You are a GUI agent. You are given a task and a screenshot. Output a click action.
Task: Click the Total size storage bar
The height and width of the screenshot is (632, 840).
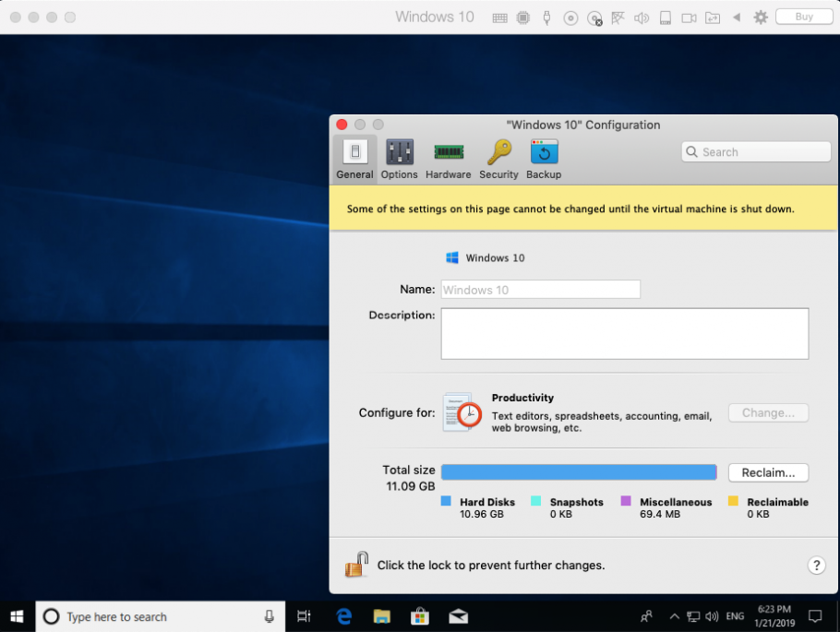click(579, 471)
